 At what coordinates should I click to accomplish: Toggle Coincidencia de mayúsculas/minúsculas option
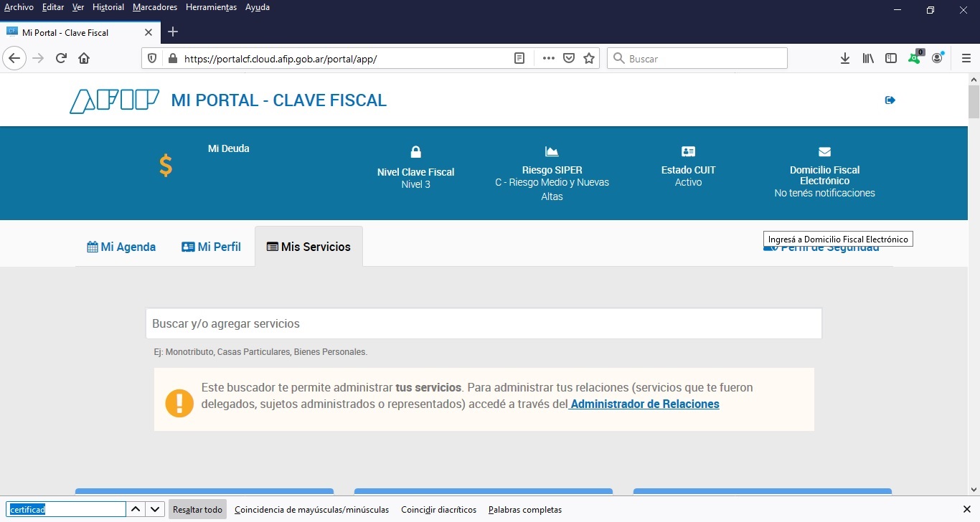click(311, 510)
